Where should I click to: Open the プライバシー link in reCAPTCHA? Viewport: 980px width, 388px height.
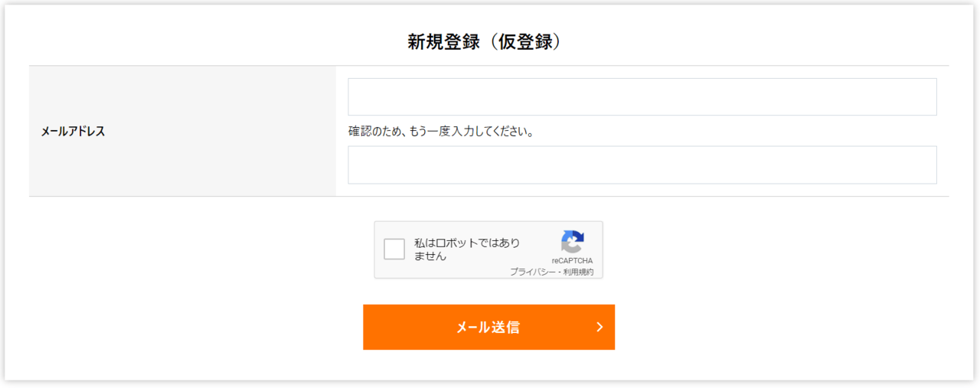533,272
